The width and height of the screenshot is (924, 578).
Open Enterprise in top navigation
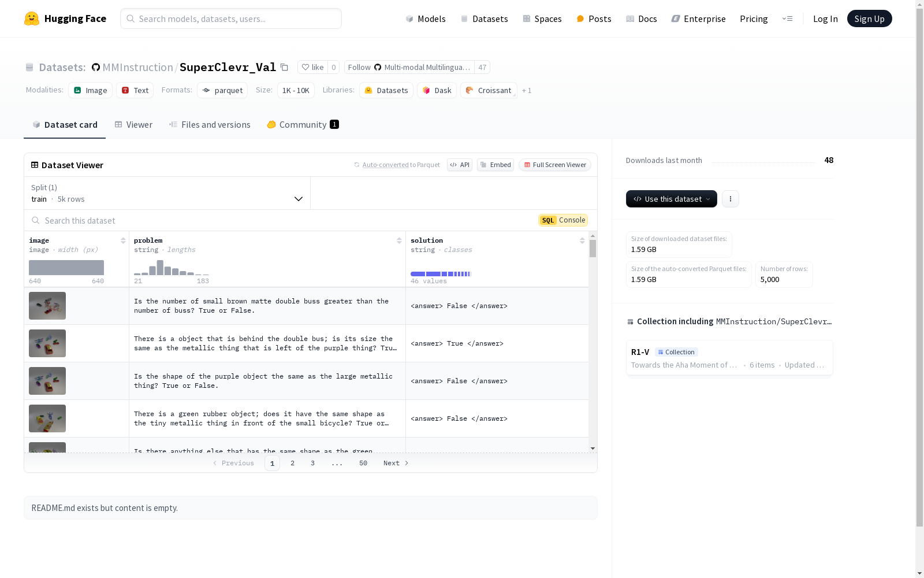coord(698,18)
